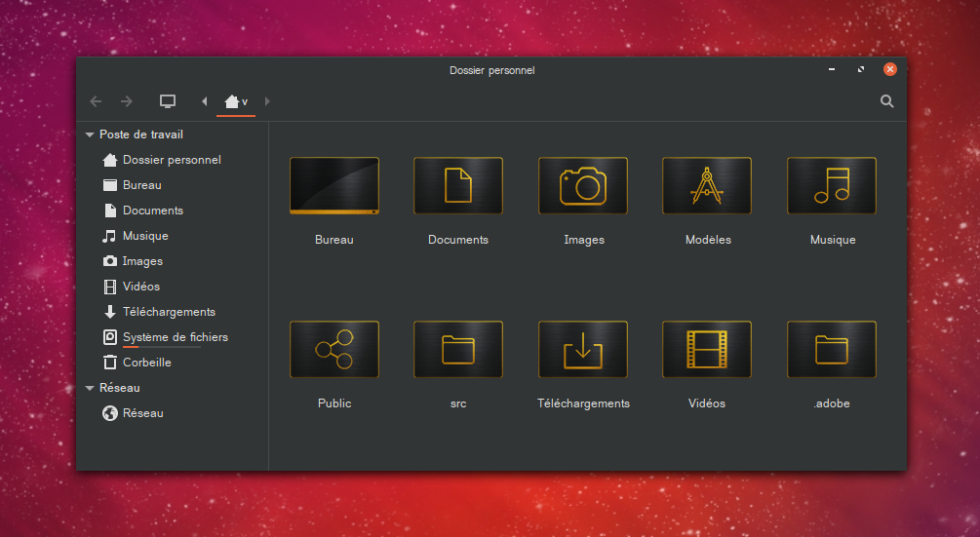Click the .adobe folder name label
This screenshot has height=537, width=980.
[x=832, y=403]
